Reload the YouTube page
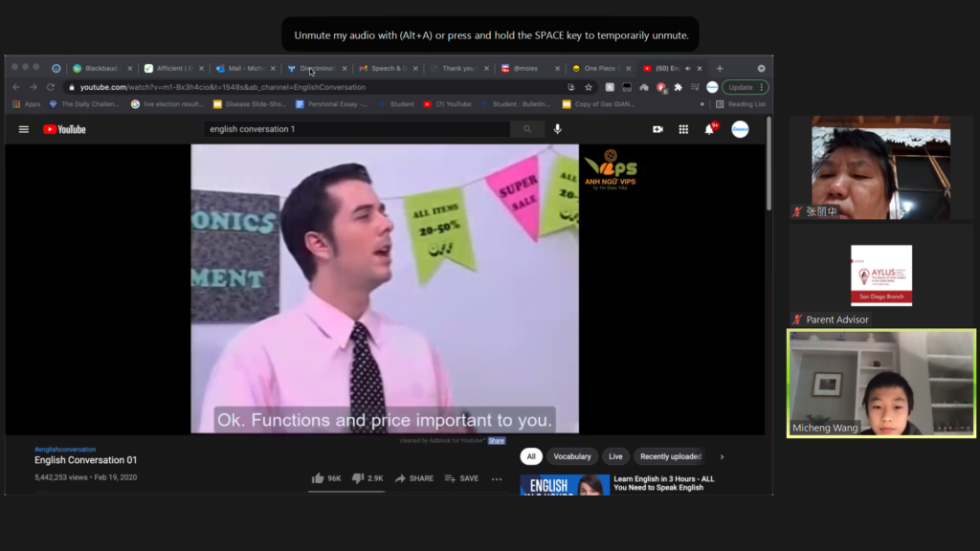The image size is (980, 551). tap(51, 87)
